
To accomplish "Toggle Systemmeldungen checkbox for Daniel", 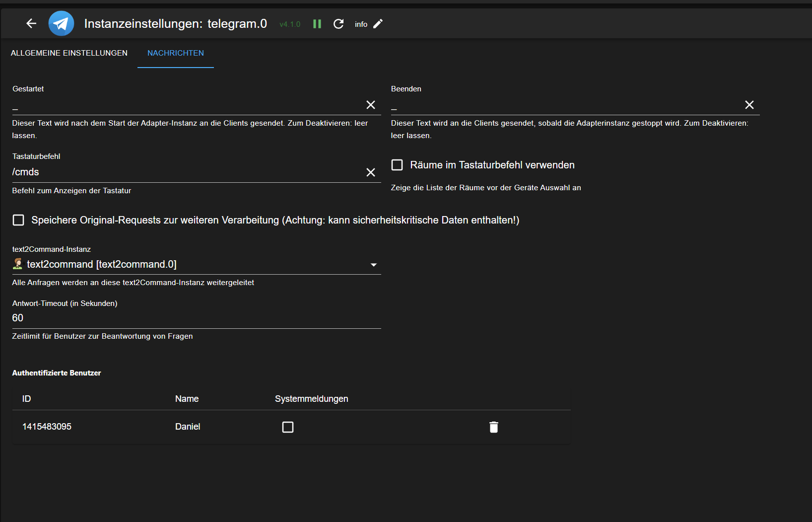I will point(288,427).
